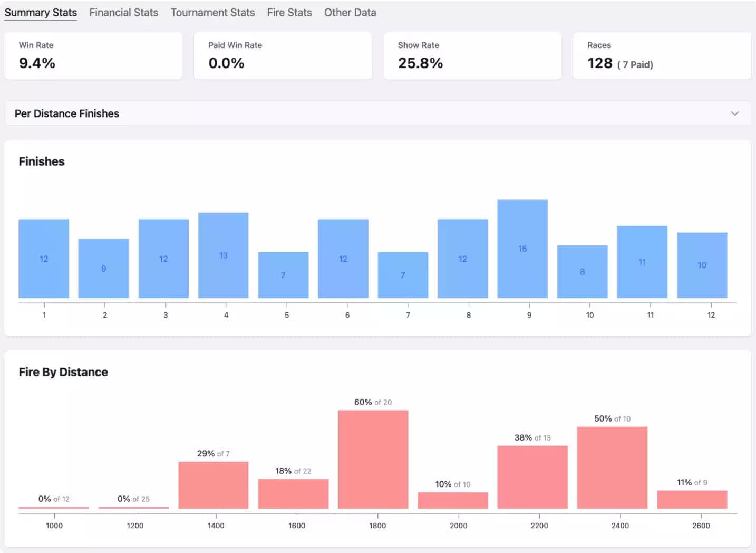
Task: Click the 4th place bar showing 13
Action: pos(224,255)
